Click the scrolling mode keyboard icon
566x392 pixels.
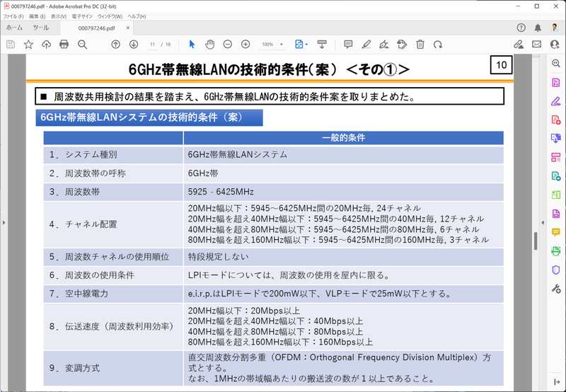pyautogui.click(x=322, y=45)
